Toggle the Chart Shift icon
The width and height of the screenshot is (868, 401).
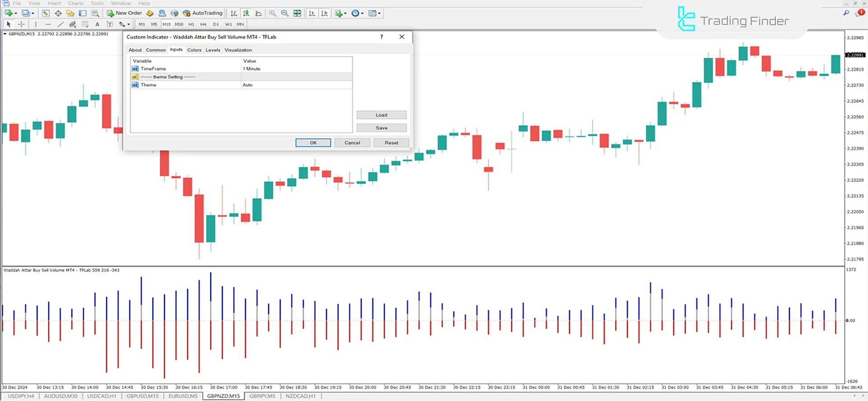click(324, 13)
